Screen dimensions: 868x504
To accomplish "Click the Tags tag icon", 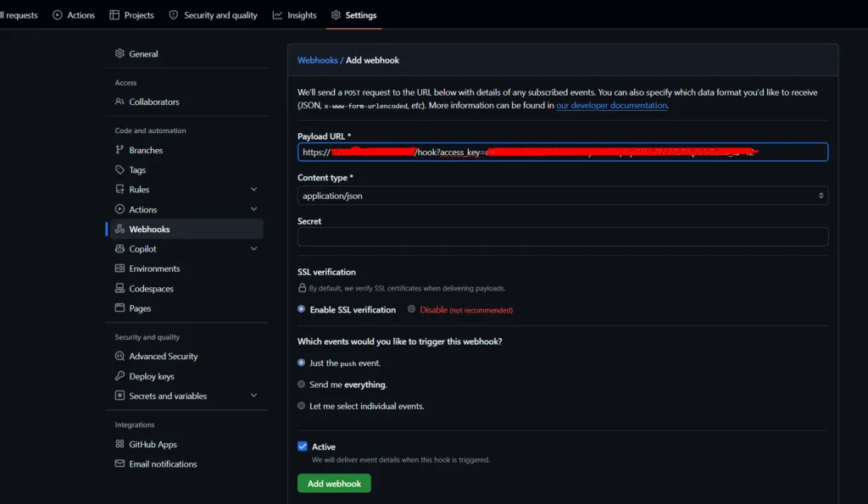I will click(120, 170).
